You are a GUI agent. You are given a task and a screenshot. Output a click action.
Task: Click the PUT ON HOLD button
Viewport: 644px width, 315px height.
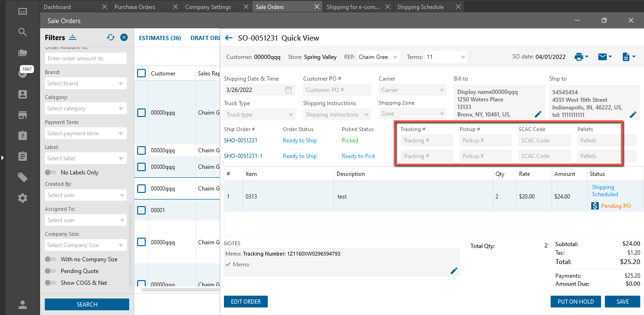coord(576,302)
